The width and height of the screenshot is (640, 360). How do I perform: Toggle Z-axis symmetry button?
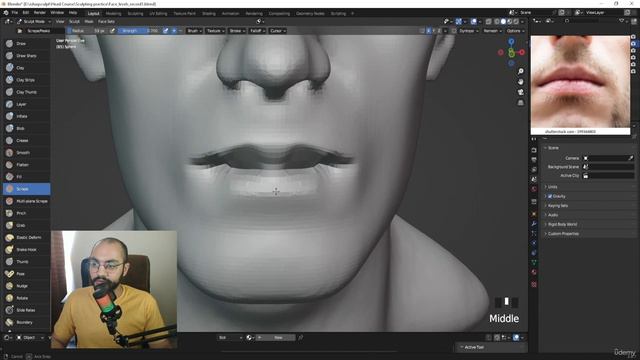tap(440, 31)
